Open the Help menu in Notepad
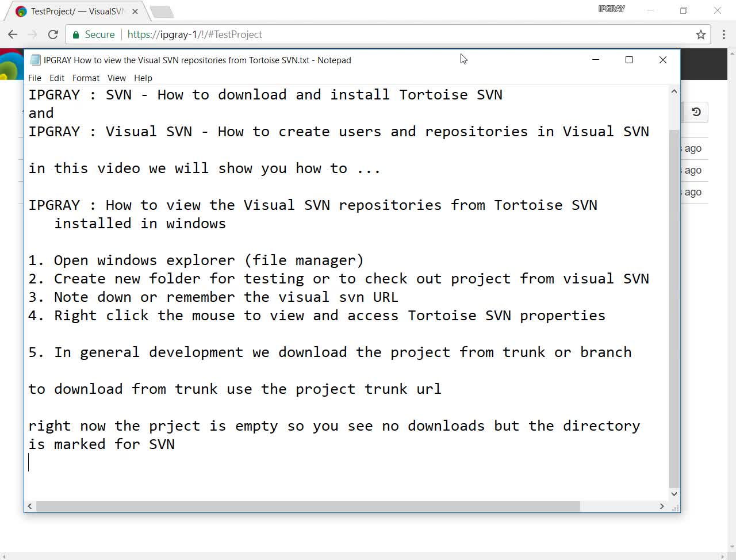 click(x=143, y=78)
